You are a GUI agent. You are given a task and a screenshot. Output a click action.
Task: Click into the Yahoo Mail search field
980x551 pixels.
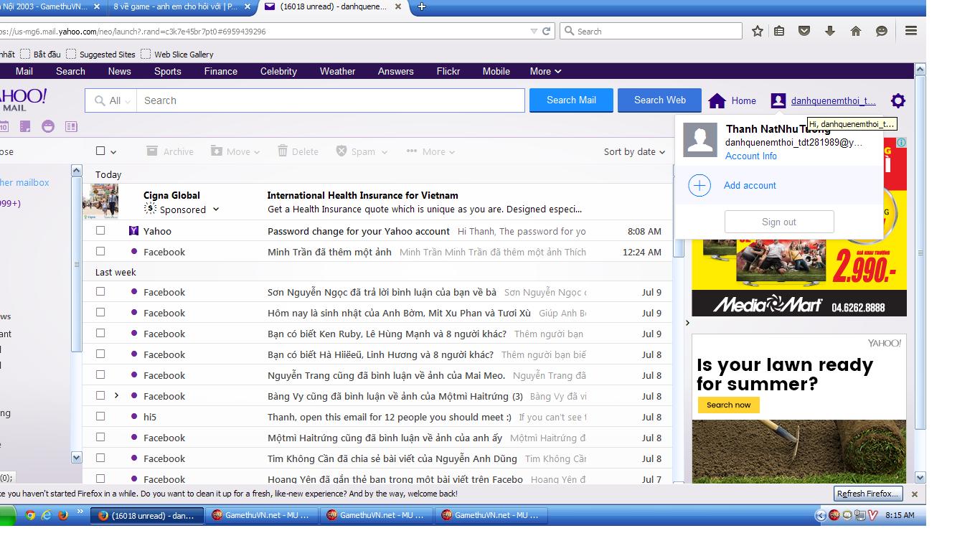pos(331,100)
